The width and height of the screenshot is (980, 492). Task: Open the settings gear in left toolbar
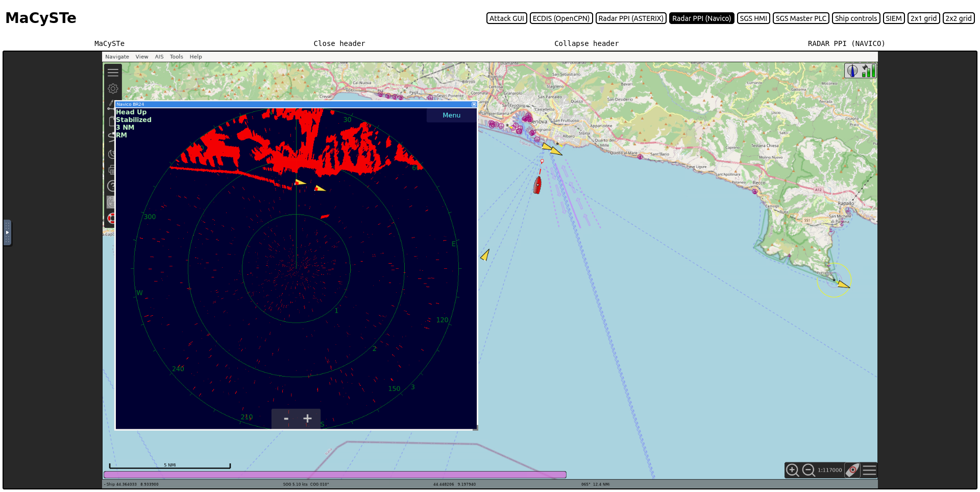click(x=113, y=89)
